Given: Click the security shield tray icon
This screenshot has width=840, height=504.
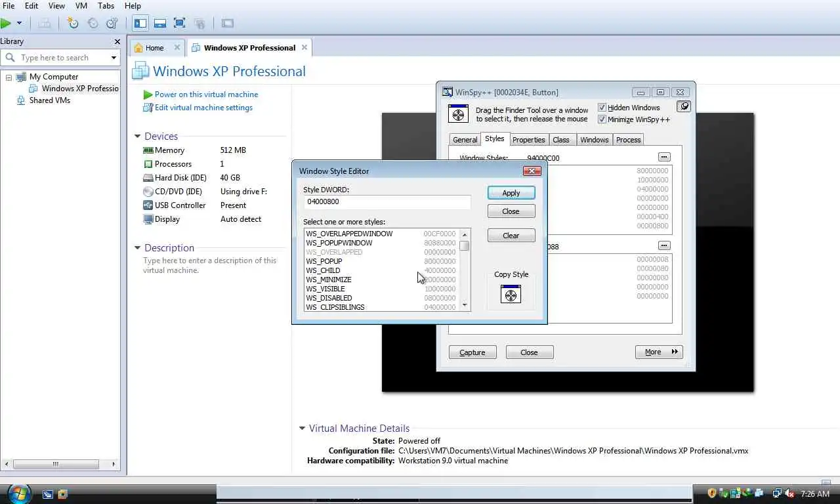Looking at the screenshot, I should pos(712,493).
